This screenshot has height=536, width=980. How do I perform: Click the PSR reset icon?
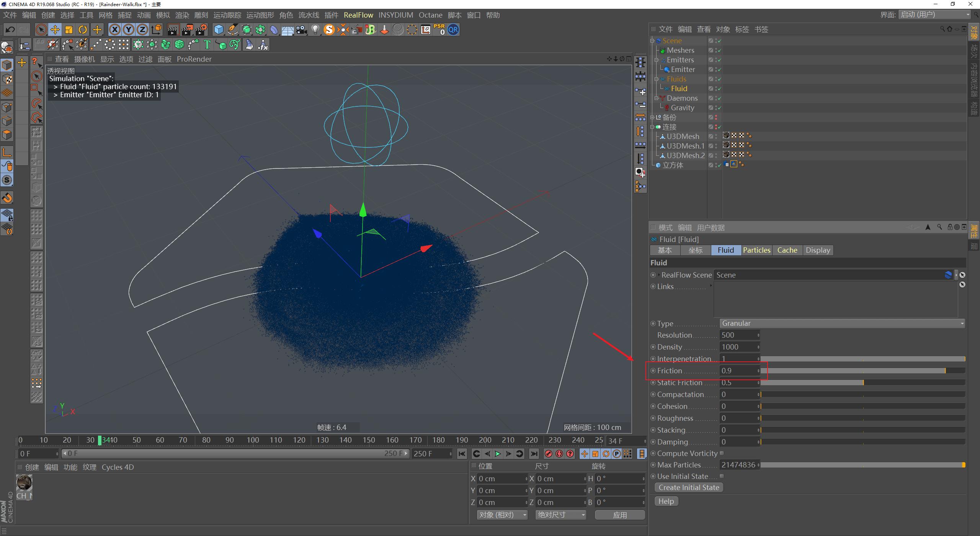(439, 29)
